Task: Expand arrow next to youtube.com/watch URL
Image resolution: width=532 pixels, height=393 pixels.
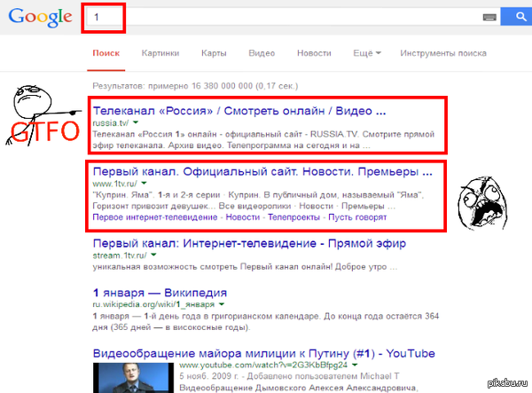Action: (355, 365)
